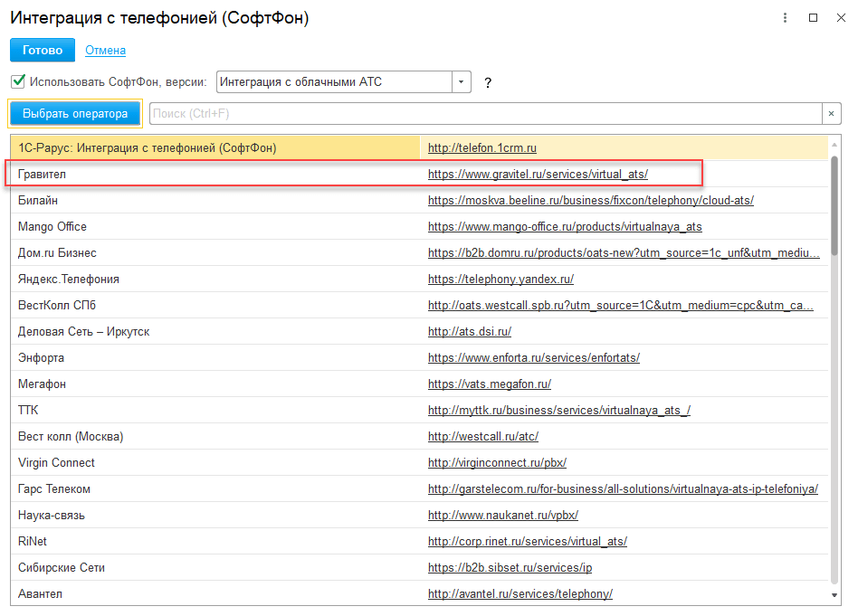
Task: Open the naukanet.ru/vpbx link
Action: tap(503, 516)
